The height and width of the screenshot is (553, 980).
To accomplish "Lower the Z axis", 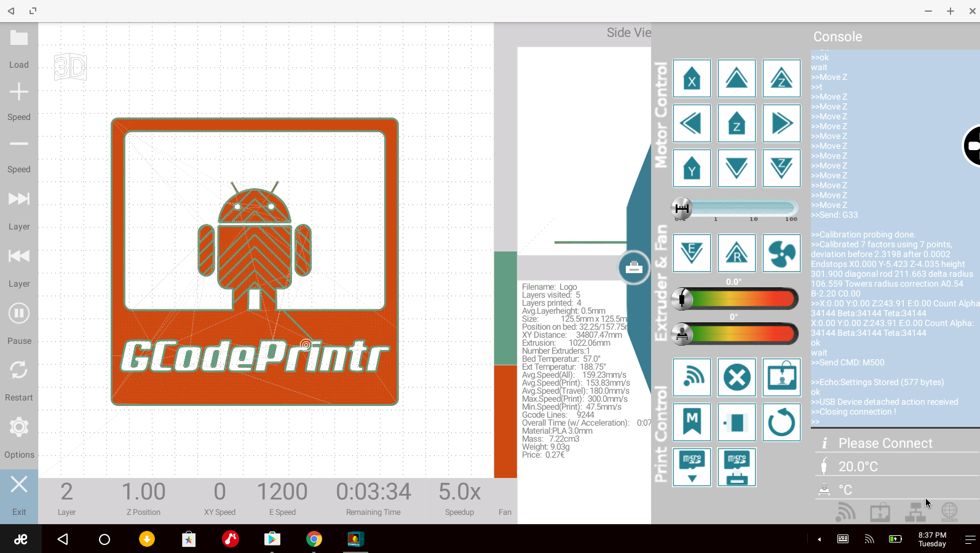I will pos(781,168).
